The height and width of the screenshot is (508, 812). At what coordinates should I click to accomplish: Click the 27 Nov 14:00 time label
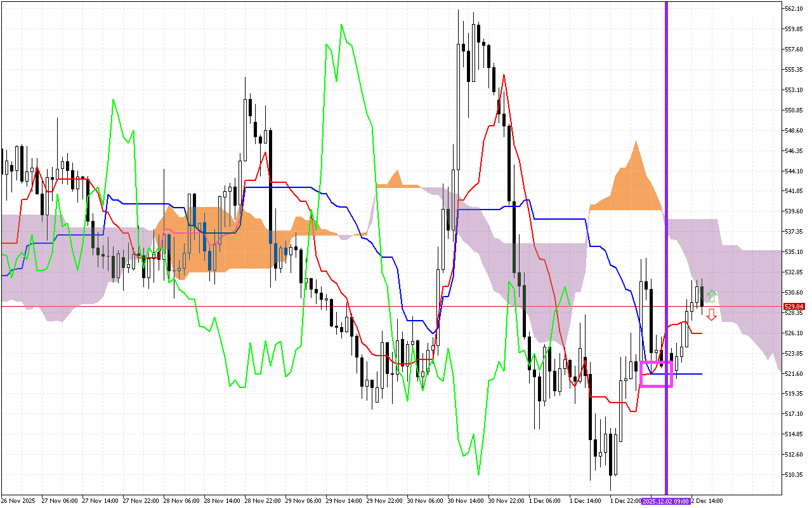click(x=100, y=500)
